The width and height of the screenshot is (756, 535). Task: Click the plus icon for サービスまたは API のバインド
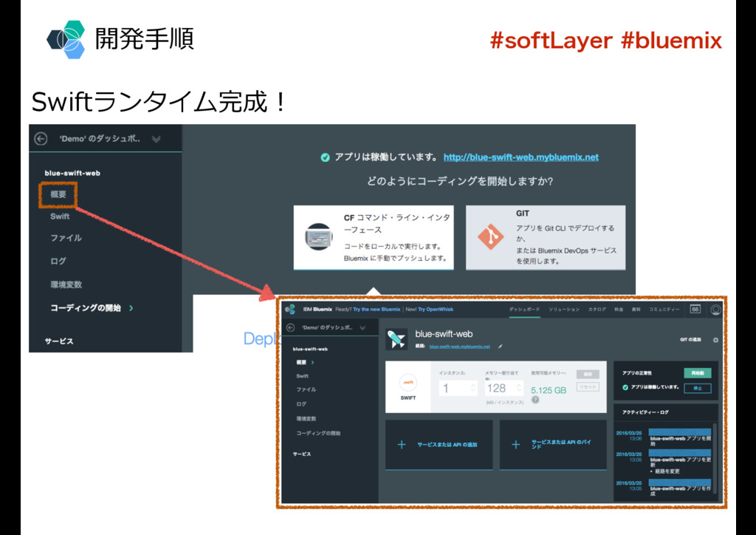(515, 445)
